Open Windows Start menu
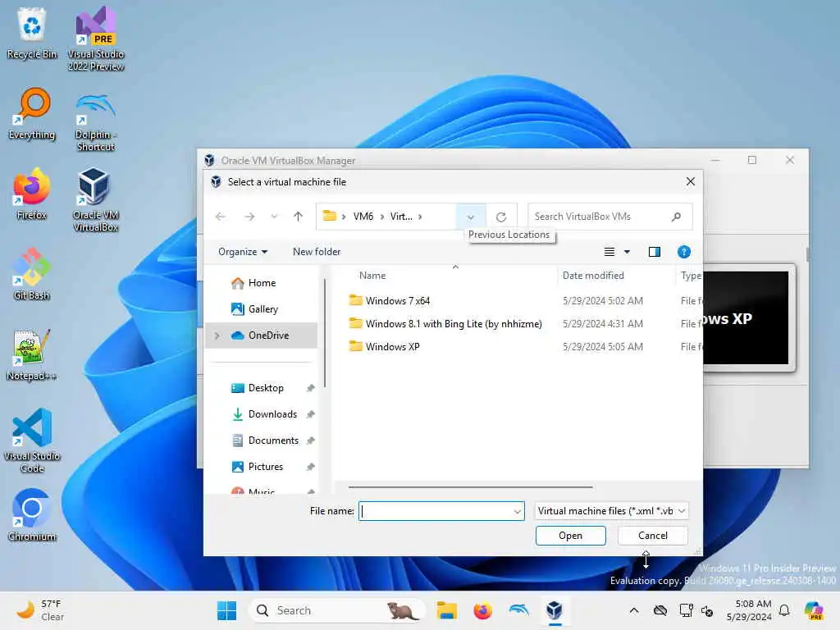840x630 pixels. point(226,610)
